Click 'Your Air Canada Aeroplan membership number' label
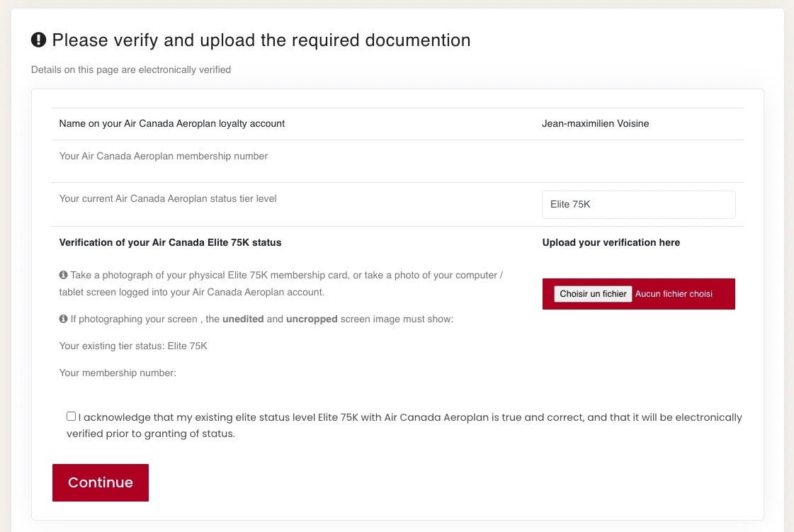794x532 pixels. coord(164,157)
